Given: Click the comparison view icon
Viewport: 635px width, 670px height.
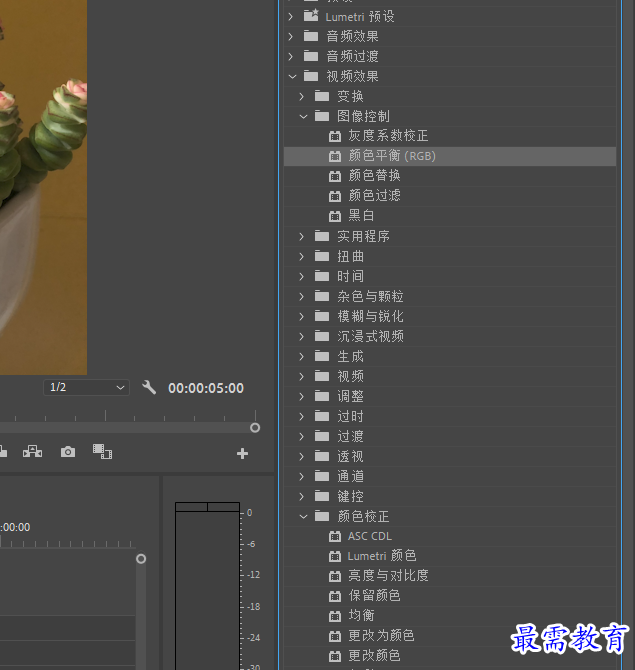Looking at the screenshot, I should 103,452.
